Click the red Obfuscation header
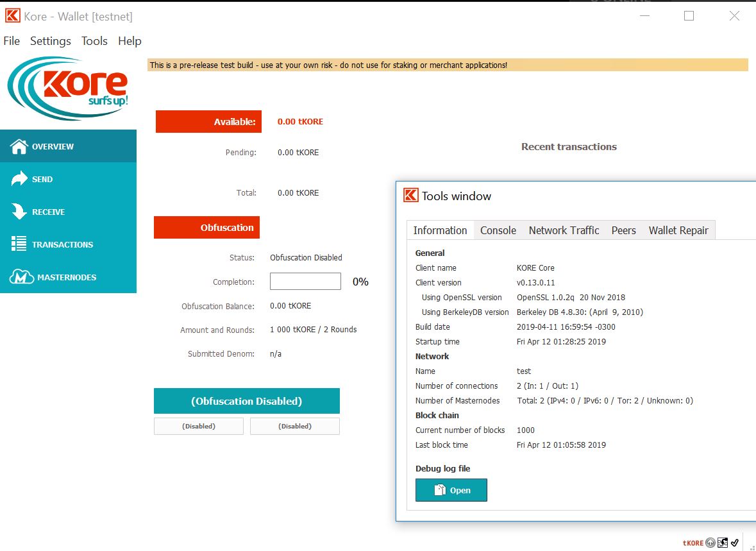756x551 pixels. pos(207,227)
